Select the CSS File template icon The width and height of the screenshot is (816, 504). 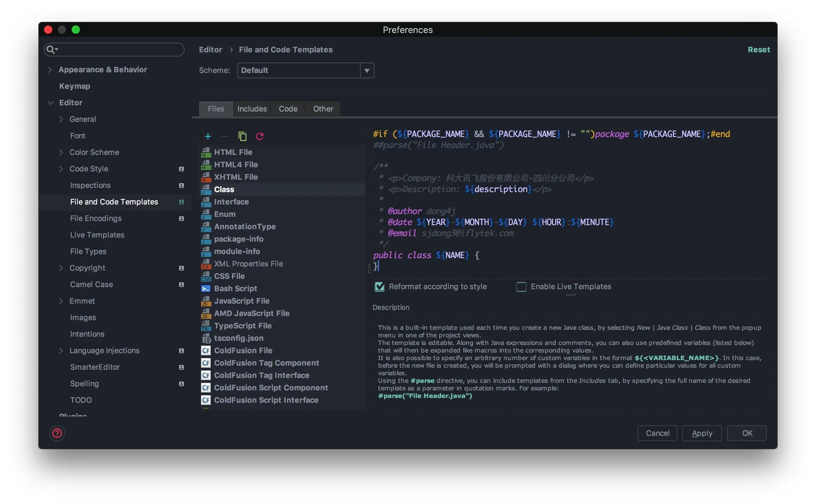pos(206,276)
